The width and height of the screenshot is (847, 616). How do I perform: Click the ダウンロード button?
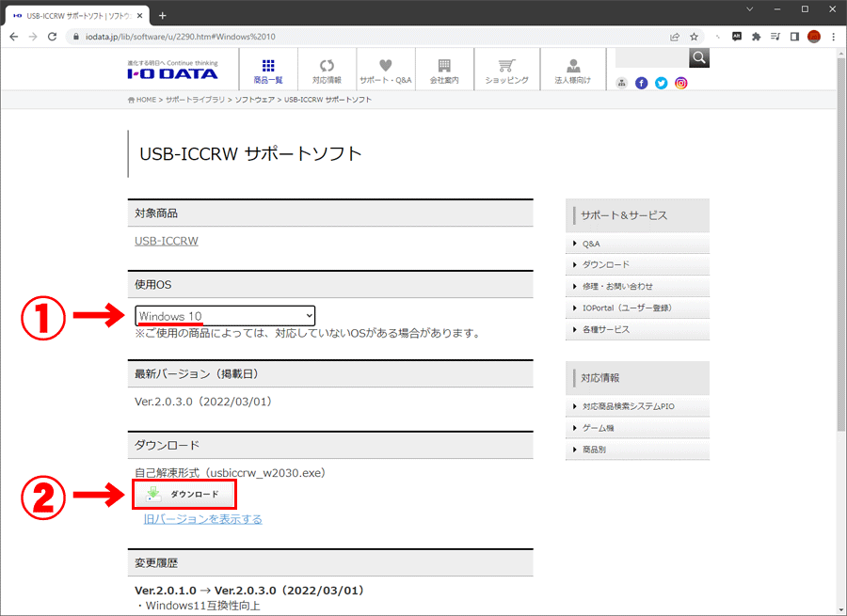(x=184, y=494)
